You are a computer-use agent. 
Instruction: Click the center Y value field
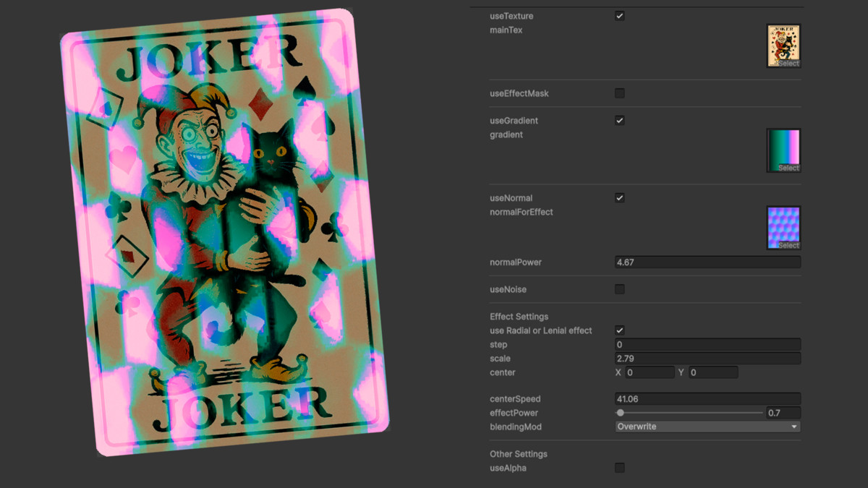[x=713, y=372]
